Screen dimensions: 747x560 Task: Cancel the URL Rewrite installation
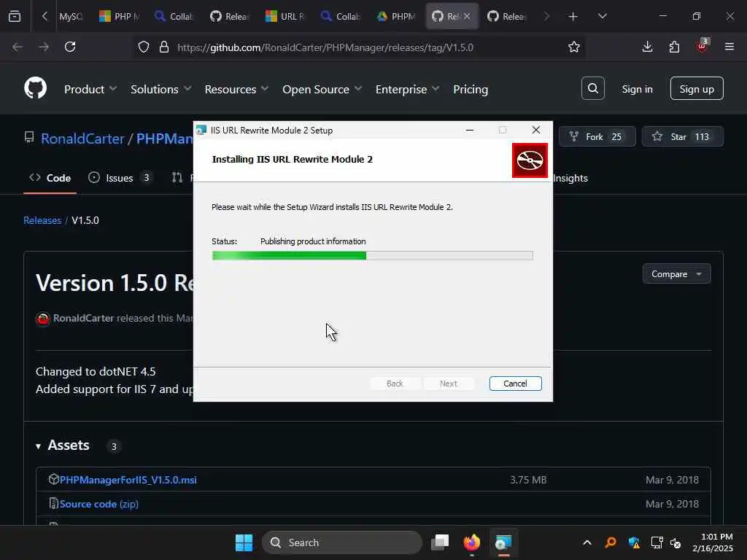[x=515, y=384]
